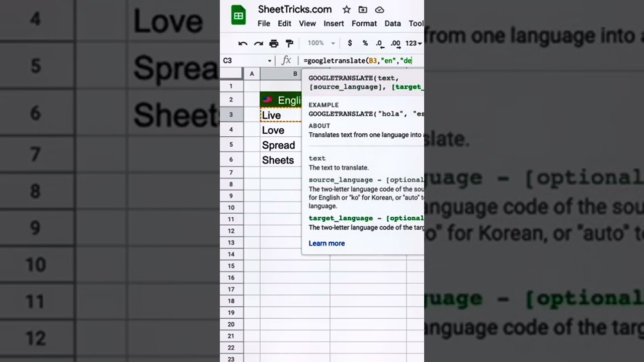Viewport: 644px width, 362px height.
Task: Select row 14 header
Action: 231,254
